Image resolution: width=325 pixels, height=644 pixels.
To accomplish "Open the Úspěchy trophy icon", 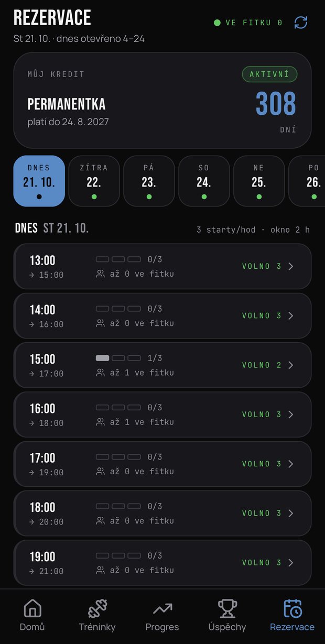I will coord(227,608).
